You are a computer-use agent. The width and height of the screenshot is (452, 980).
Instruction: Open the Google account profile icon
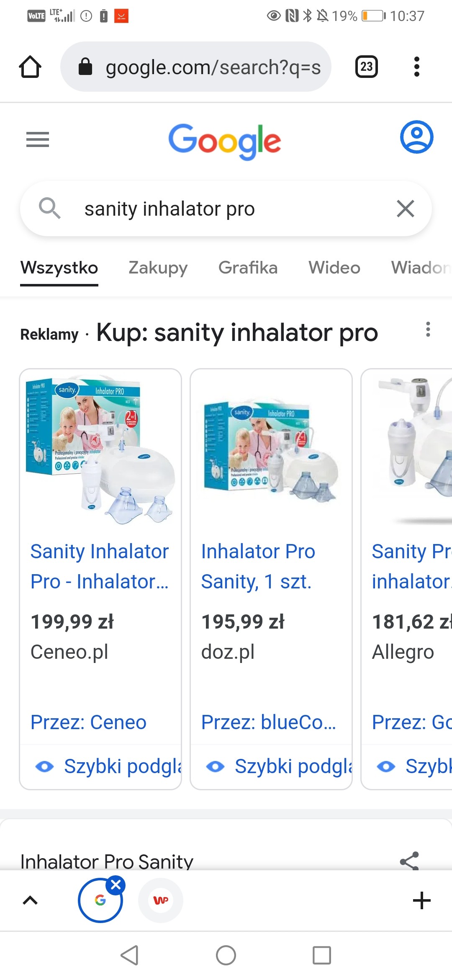(416, 137)
